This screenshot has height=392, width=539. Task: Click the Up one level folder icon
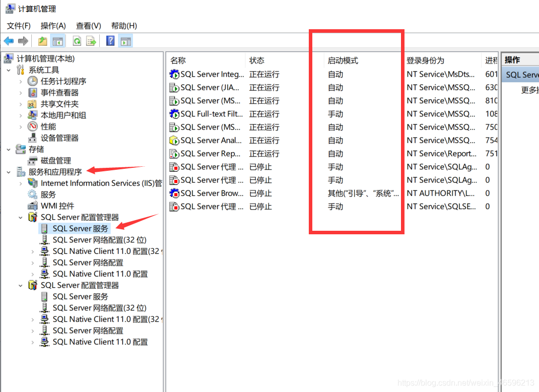click(43, 41)
